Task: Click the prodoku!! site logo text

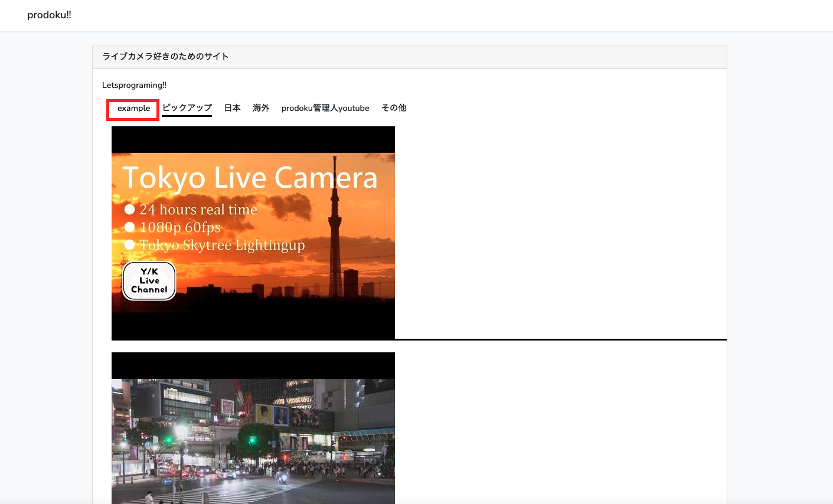Action: pyautogui.click(x=49, y=15)
